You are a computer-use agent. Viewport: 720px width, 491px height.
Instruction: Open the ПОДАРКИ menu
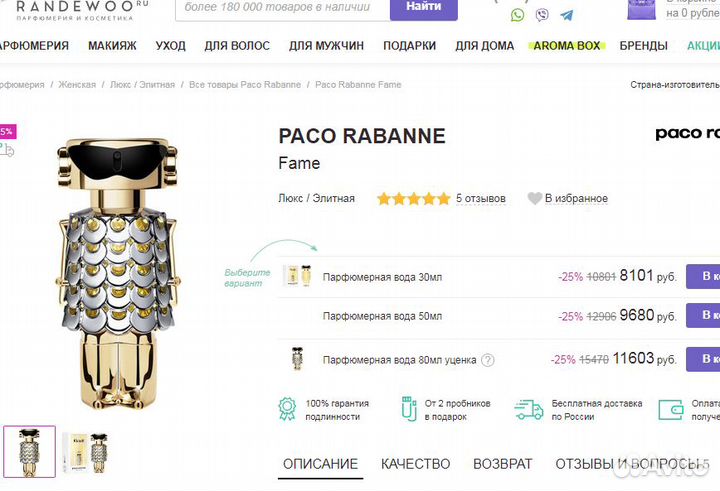pyautogui.click(x=410, y=46)
